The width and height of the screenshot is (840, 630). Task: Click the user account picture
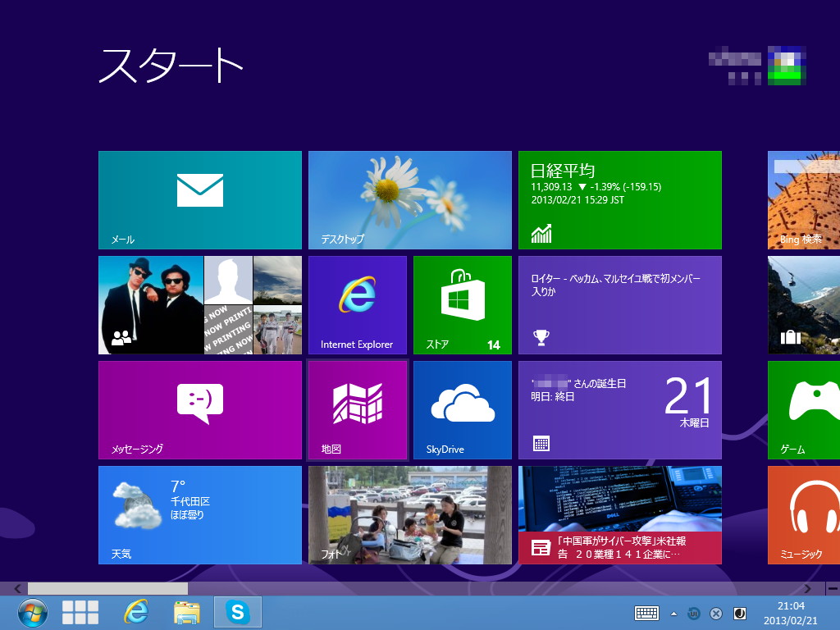787,66
